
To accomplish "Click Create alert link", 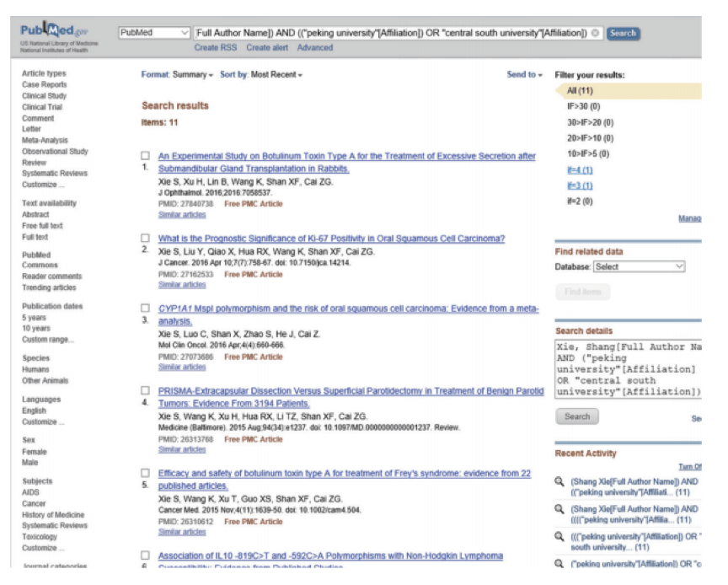I will pyautogui.click(x=267, y=47).
